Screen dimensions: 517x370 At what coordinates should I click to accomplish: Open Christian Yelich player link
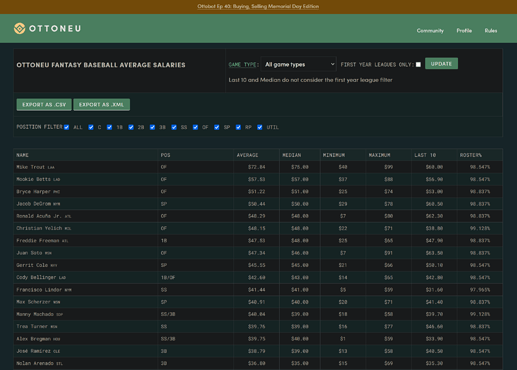tap(39, 228)
